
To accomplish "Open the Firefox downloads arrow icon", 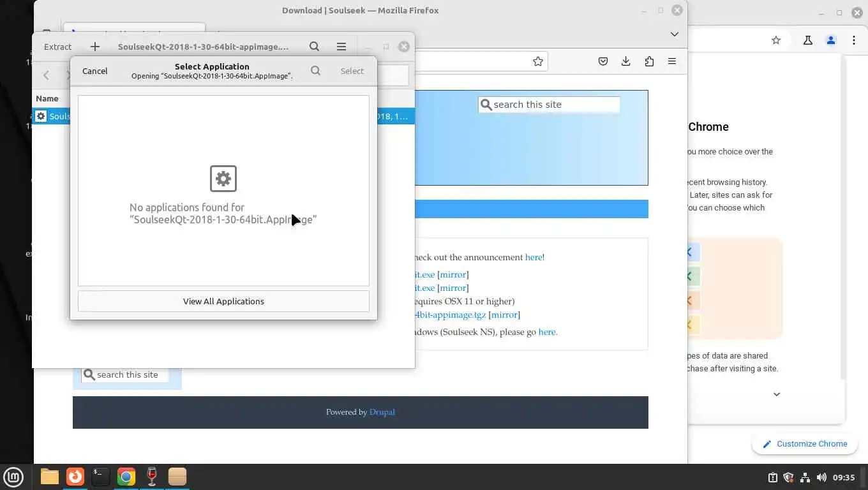I will pos(626,61).
